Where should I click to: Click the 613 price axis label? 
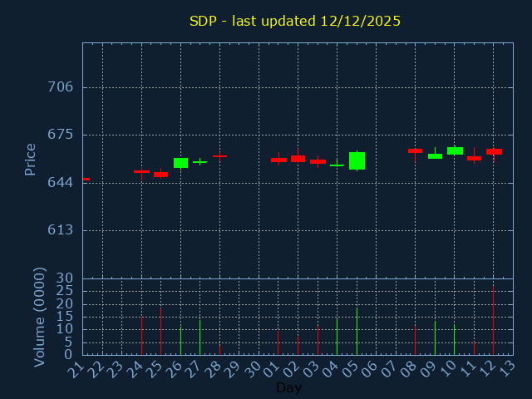(60, 230)
